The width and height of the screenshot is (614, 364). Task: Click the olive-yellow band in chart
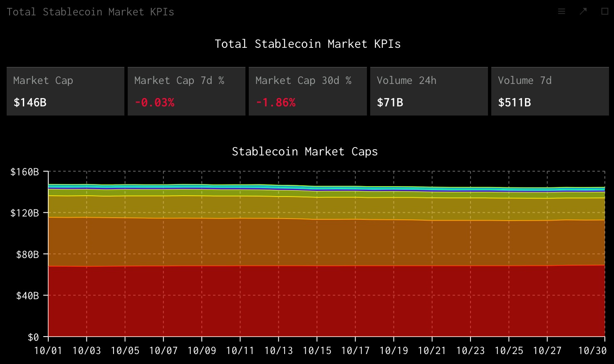click(327, 207)
